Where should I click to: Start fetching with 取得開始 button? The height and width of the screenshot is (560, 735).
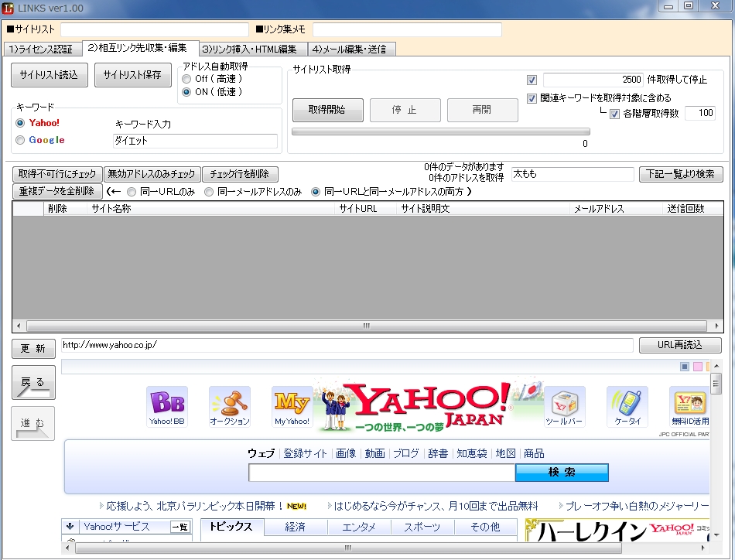pyautogui.click(x=328, y=110)
